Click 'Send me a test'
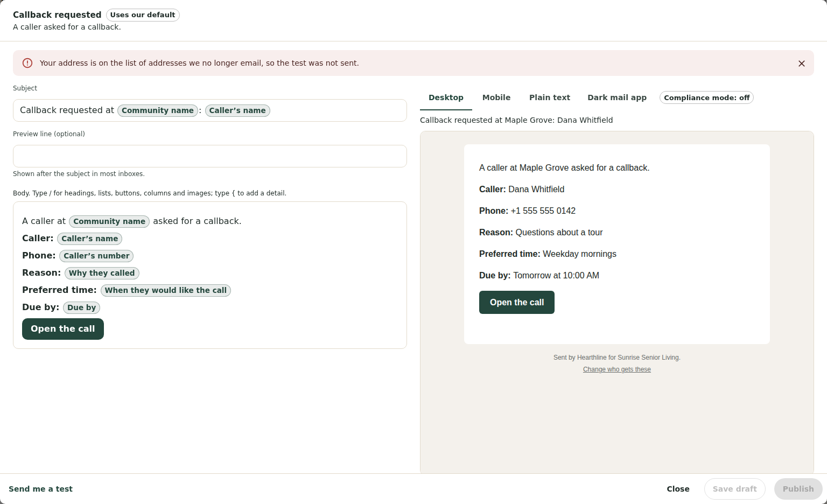The height and width of the screenshot is (504, 827). tap(41, 489)
